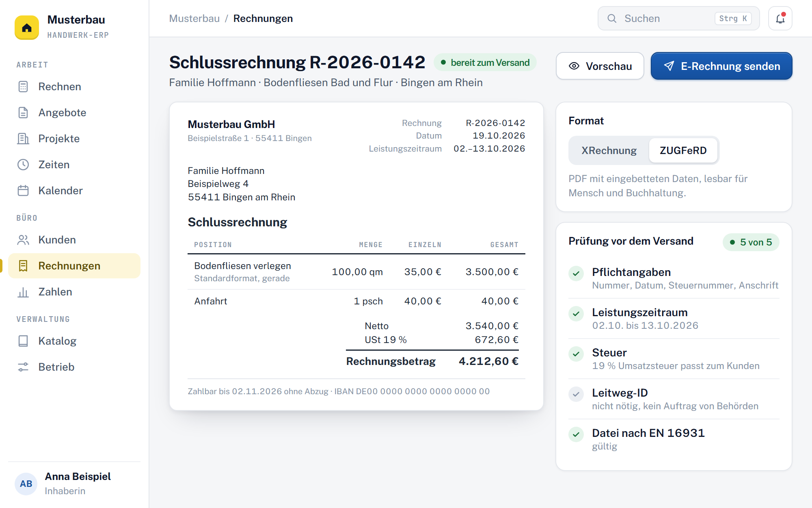Click the Projekte building icon

point(23,139)
